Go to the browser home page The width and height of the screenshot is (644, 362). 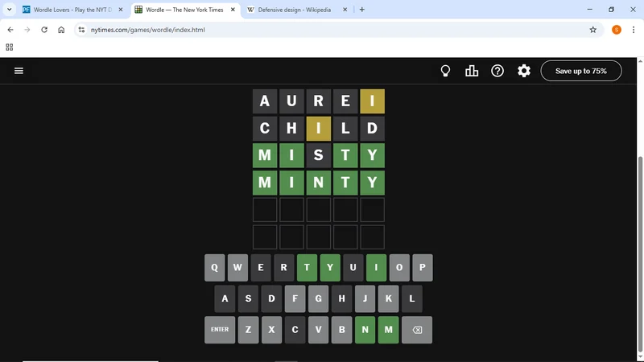pos(61,30)
